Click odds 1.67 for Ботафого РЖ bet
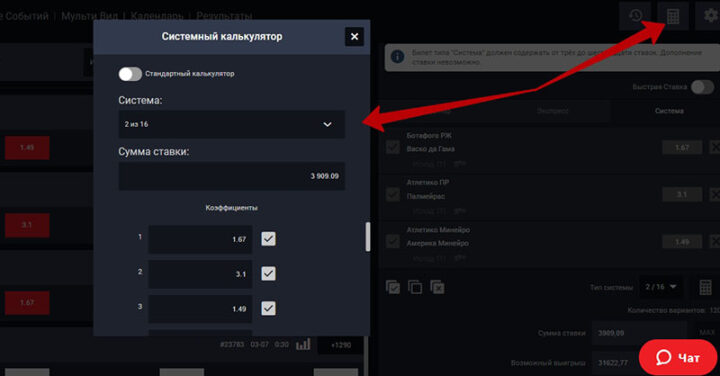The width and height of the screenshot is (720, 376). [682, 147]
